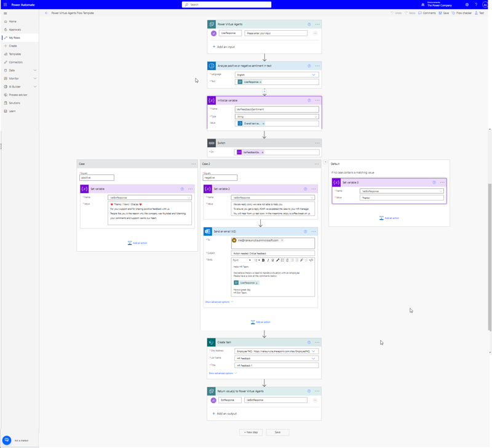The image size is (492, 448).
Task: Open the font color picker in email editor
Action: pos(278,260)
